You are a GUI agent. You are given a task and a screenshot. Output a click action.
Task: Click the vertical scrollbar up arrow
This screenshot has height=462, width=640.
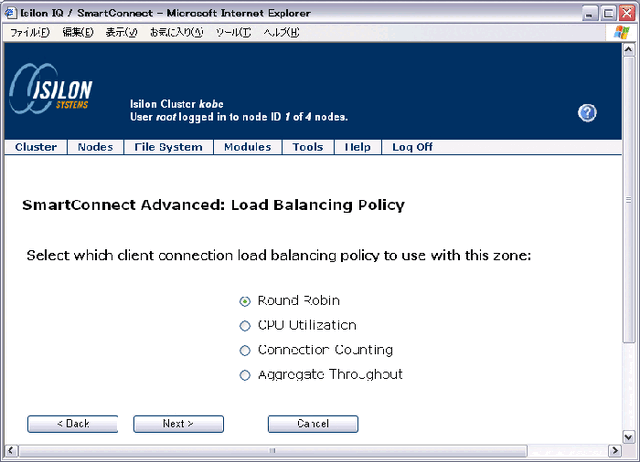click(629, 50)
